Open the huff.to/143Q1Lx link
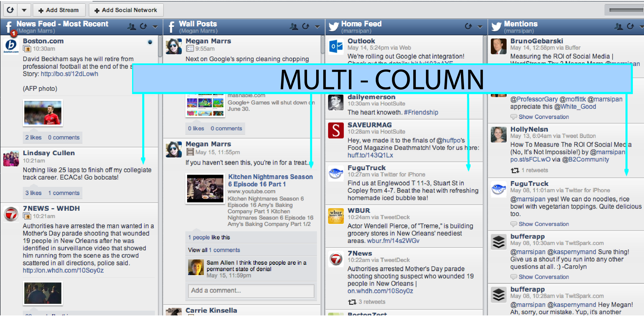Viewport: 644px width, 317px height. (x=370, y=155)
